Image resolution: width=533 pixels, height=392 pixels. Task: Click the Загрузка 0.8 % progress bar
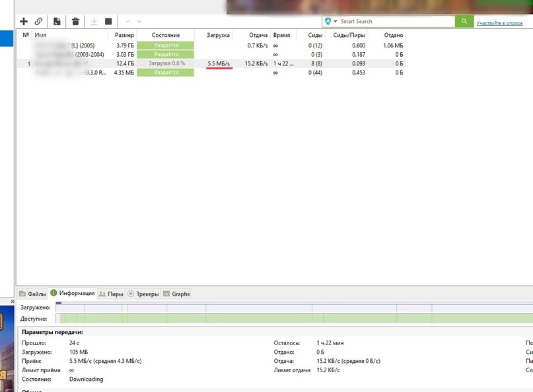click(166, 63)
